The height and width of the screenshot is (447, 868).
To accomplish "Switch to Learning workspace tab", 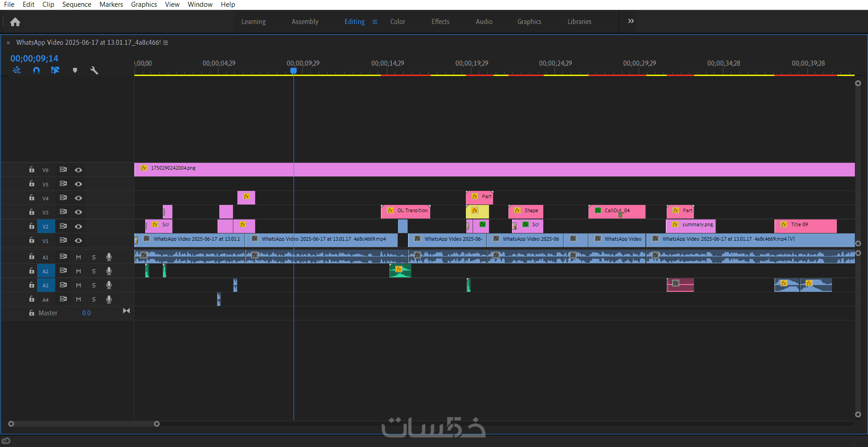I will 253,22.
